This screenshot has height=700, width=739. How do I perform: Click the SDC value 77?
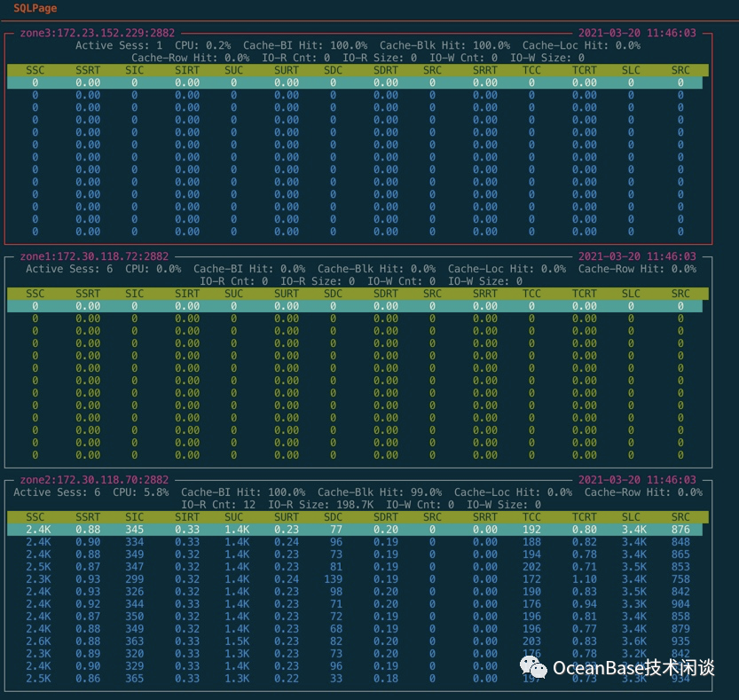pos(336,530)
